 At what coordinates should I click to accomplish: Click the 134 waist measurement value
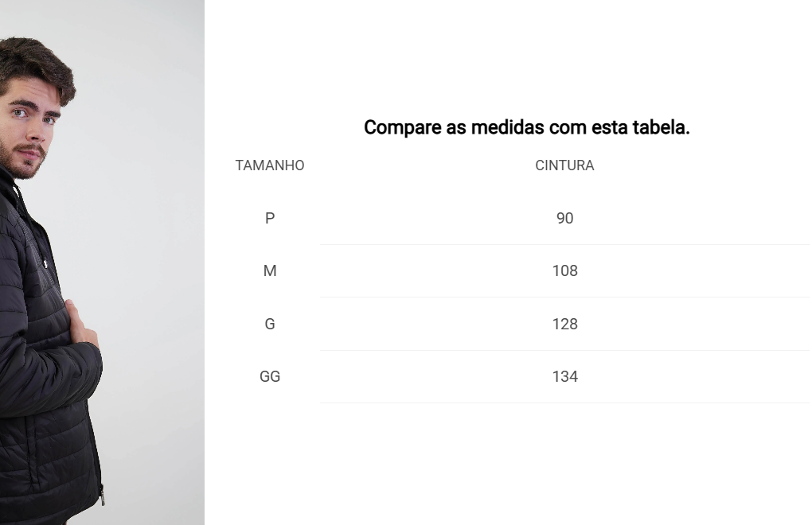click(x=564, y=376)
